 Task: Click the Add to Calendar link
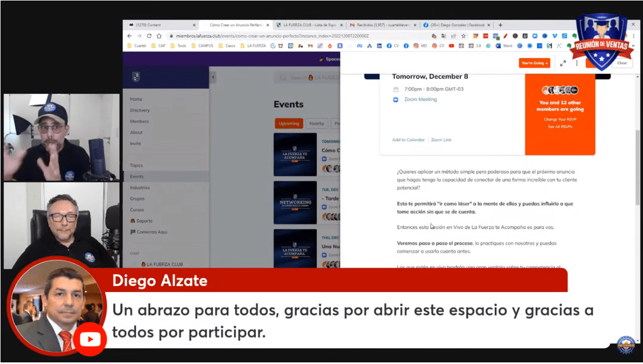(408, 140)
